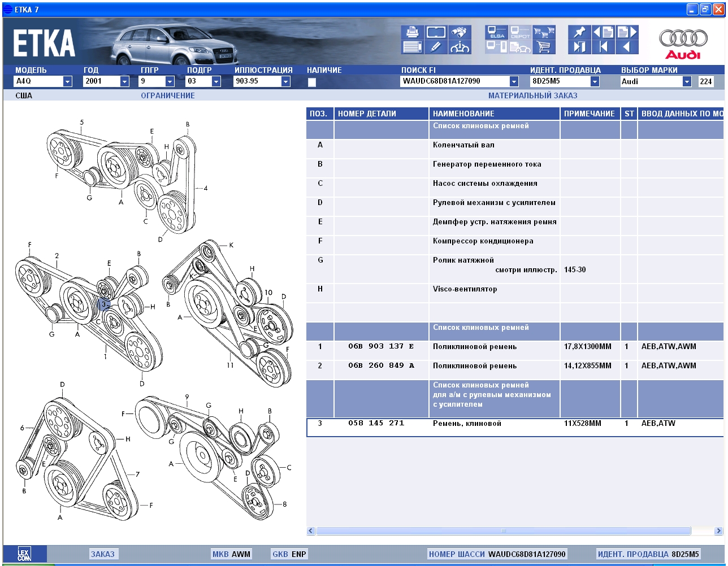
Task: Click the plain left arrow back icon
Action: (x=627, y=47)
